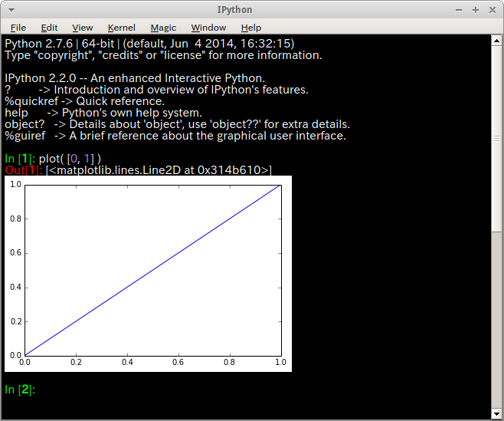Click the matplotlib.lines.Line2D output text

[159, 170]
